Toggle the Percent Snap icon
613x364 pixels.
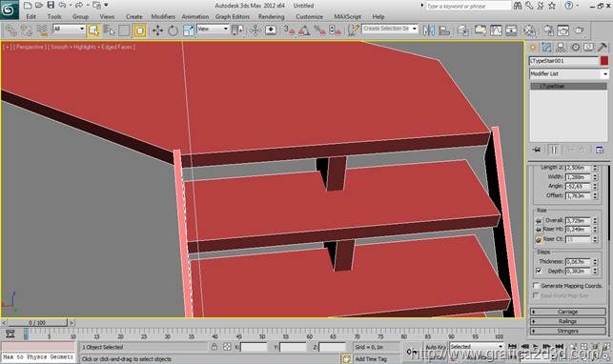coord(319,30)
